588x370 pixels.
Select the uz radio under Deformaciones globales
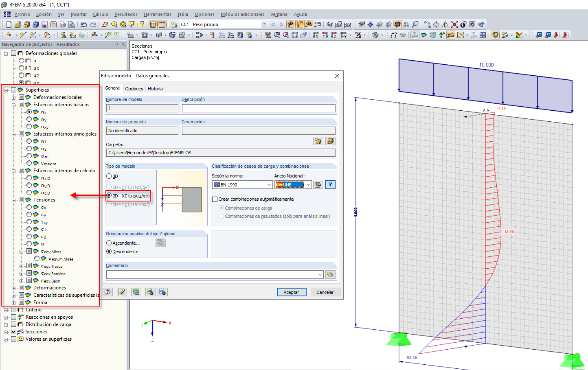click(x=22, y=75)
